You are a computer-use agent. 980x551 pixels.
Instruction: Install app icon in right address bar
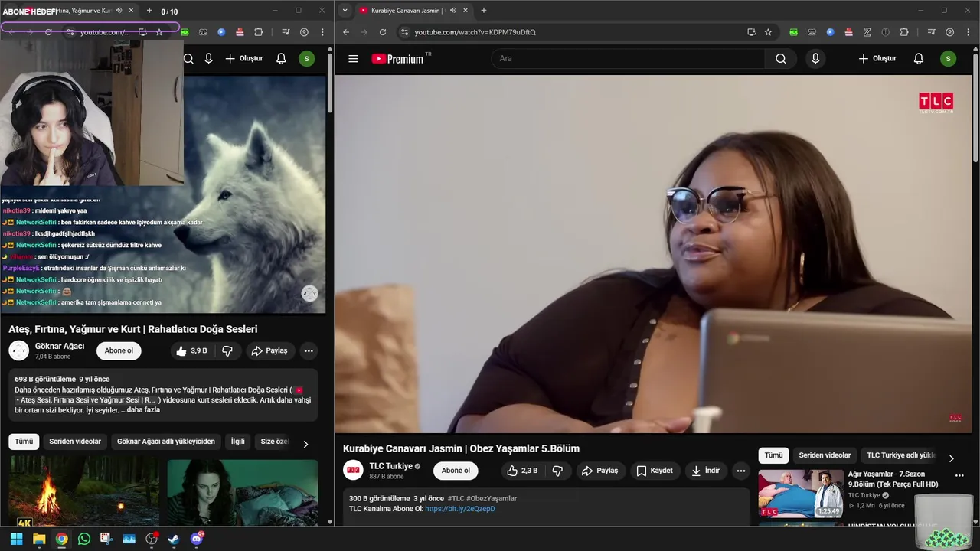(x=751, y=32)
